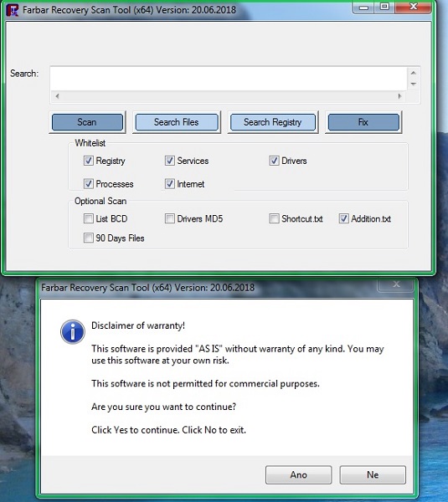Toggle the Services whitelist checkbox
This screenshot has height=502, width=448.
click(170, 161)
